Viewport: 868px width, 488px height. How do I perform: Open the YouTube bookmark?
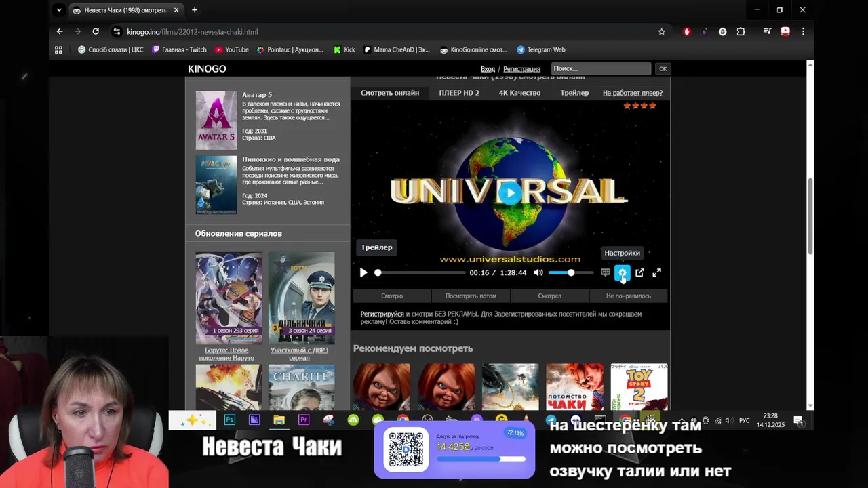tap(231, 49)
